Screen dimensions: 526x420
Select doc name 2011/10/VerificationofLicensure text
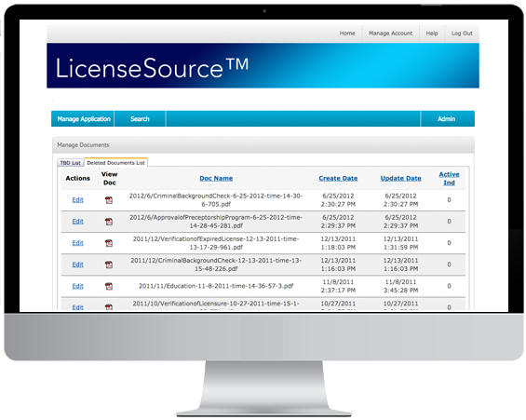(x=216, y=304)
